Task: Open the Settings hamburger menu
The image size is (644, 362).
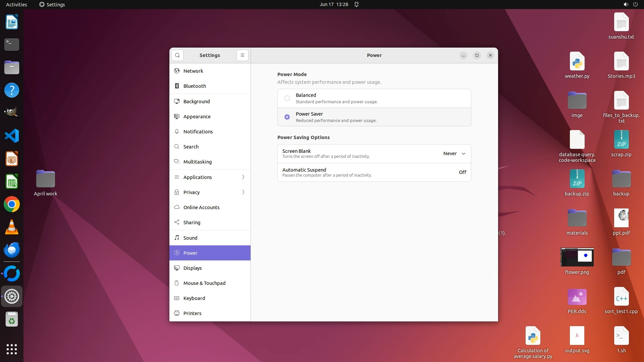Action: (x=243, y=55)
